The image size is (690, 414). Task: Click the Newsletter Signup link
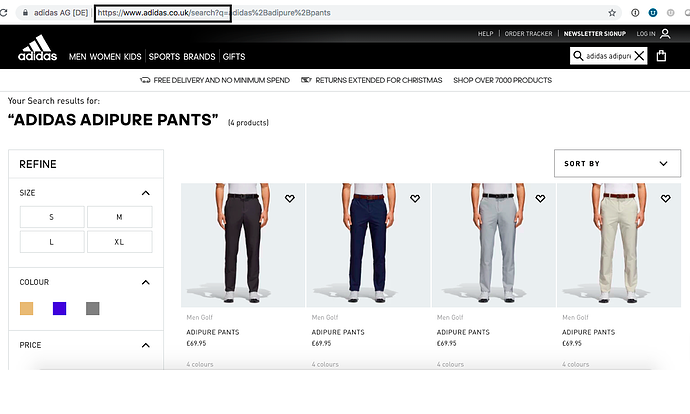coord(594,34)
